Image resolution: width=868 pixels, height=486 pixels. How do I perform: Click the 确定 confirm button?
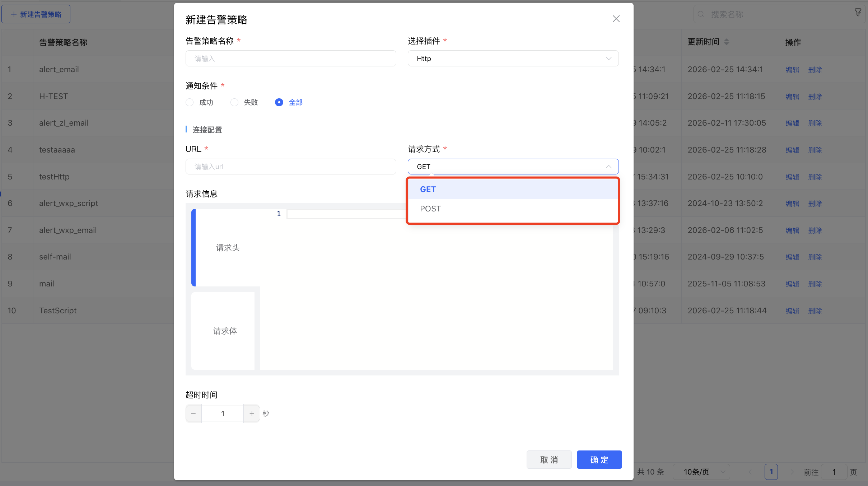tap(599, 459)
